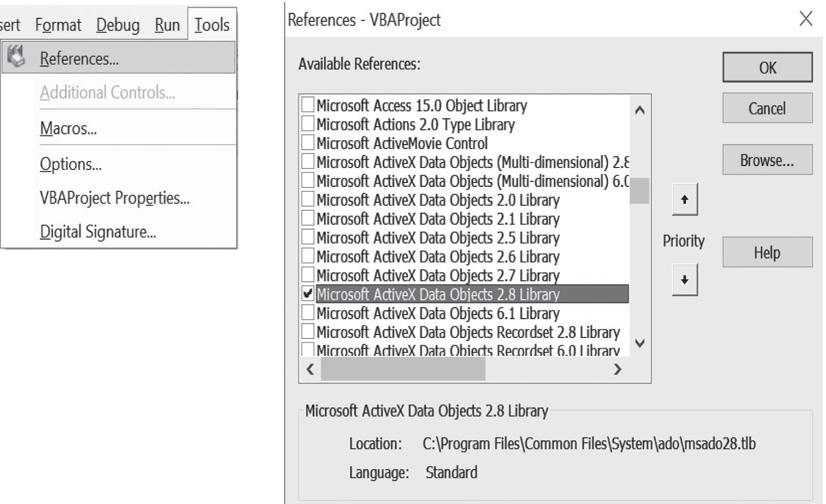This screenshot has width=826, height=504.
Task: Select Microsoft ActiveX Data Objects 2.8 Library row
Action: (472, 294)
